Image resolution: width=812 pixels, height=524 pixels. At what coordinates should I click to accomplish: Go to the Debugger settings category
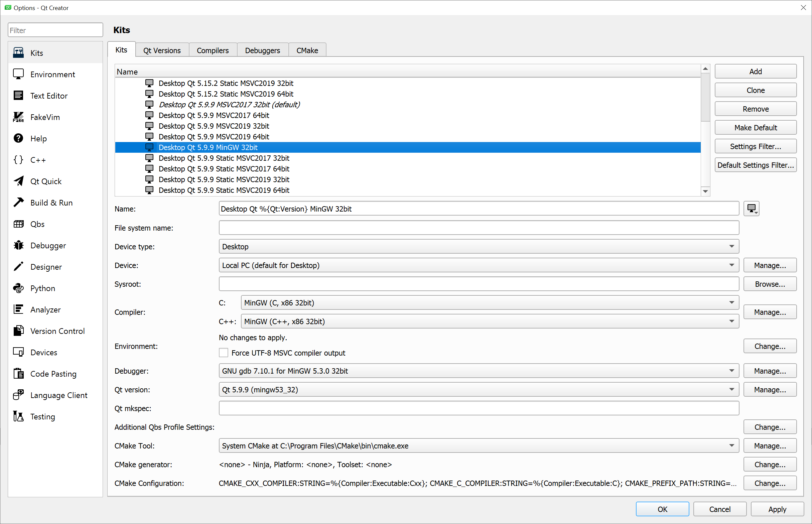coord(48,246)
